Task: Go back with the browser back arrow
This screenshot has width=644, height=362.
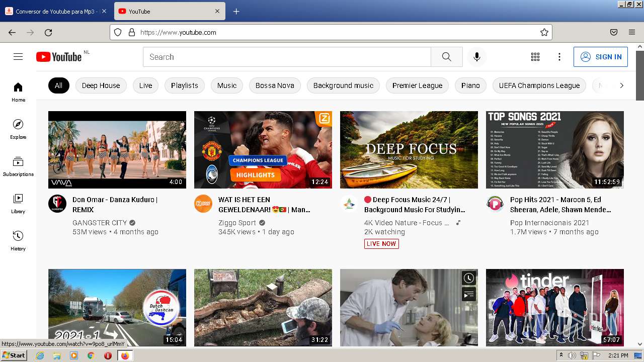Action: click(x=12, y=32)
